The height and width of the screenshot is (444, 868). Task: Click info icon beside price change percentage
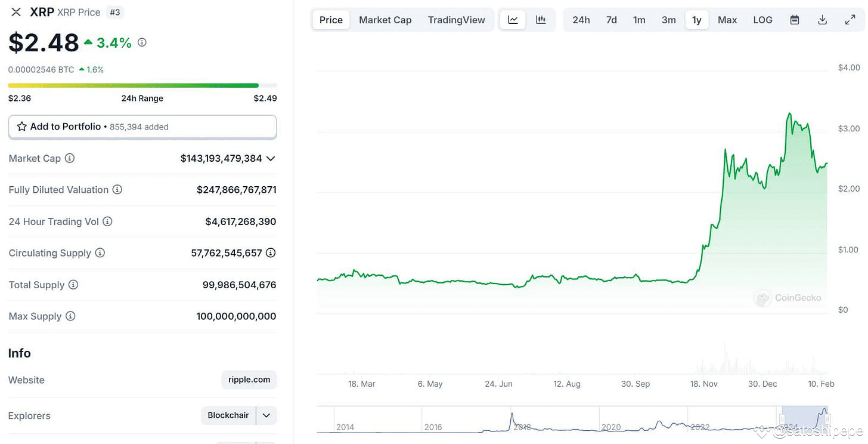[142, 42]
